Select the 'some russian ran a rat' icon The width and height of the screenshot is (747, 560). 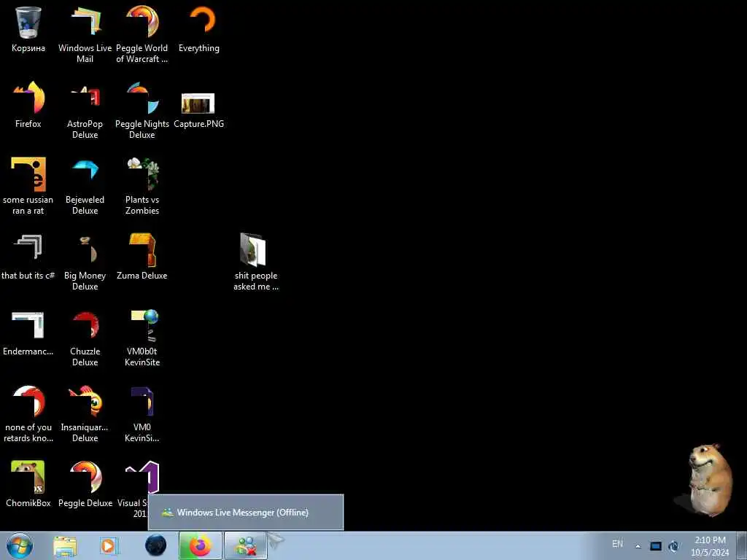coord(28,186)
